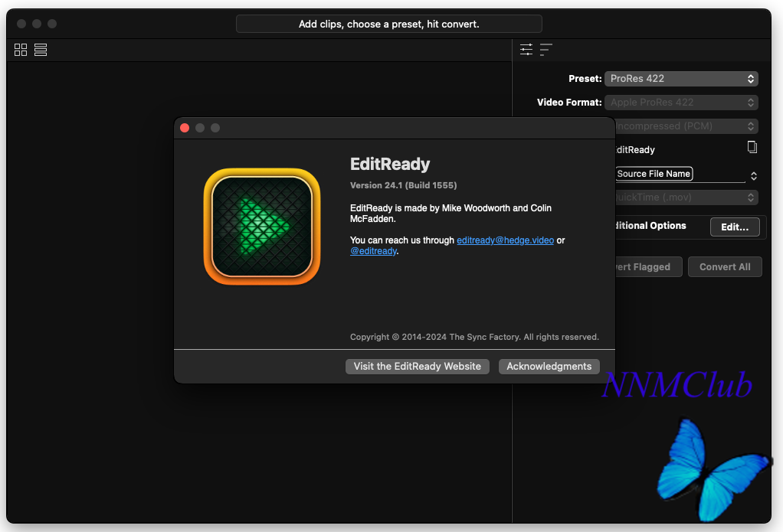
Task: Open the editready@hedge.video email link
Action: tap(506, 240)
